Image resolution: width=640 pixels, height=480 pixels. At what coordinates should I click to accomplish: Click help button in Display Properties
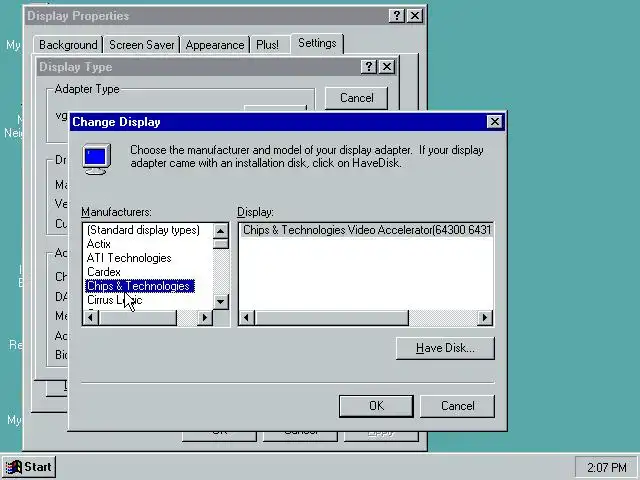(396, 16)
